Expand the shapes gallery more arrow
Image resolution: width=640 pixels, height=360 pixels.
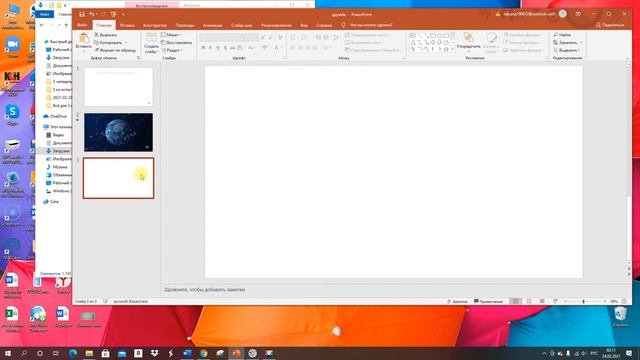[452, 49]
